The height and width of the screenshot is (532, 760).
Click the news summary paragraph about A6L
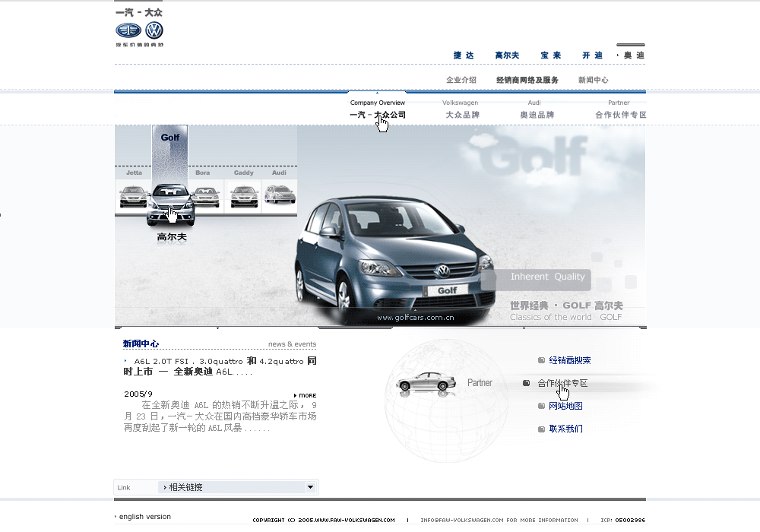coord(220,416)
